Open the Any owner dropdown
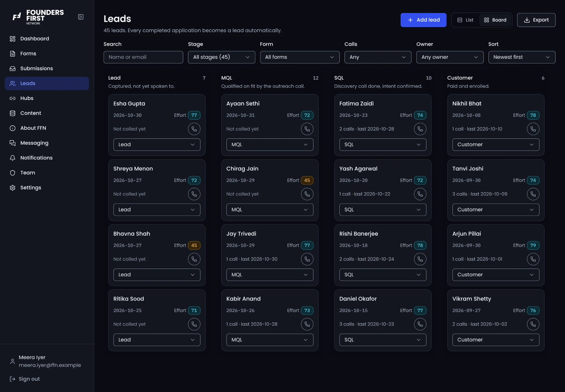Image resolution: width=565 pixels, height=392 pixels. point(450,57)
